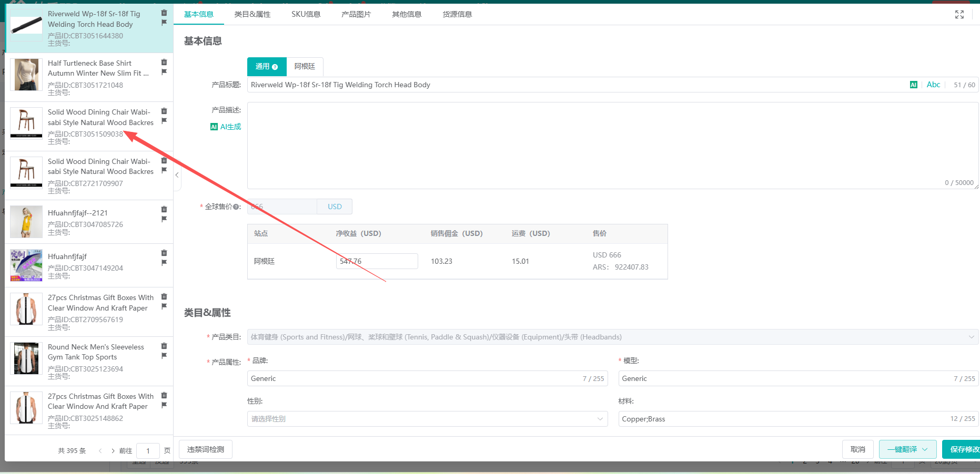The height and width of the screenshot is (474, 980).
Task: Click the 违禁词检测 button
Action: [x=206, y=449]
